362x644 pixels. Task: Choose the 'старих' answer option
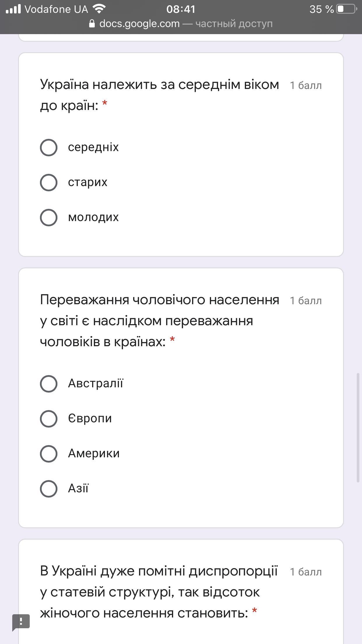point(49,182)
